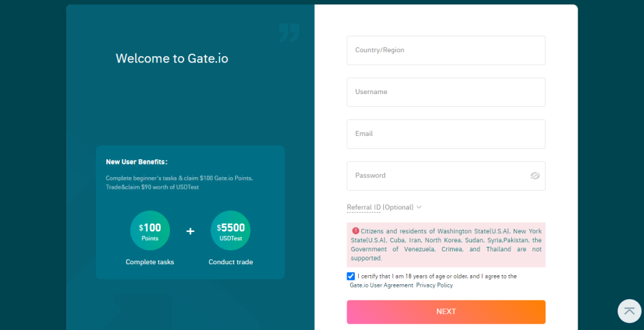644x330 pixels.
Task: Click the $100 Points circle badge
Action: click(x=150, y=231)
